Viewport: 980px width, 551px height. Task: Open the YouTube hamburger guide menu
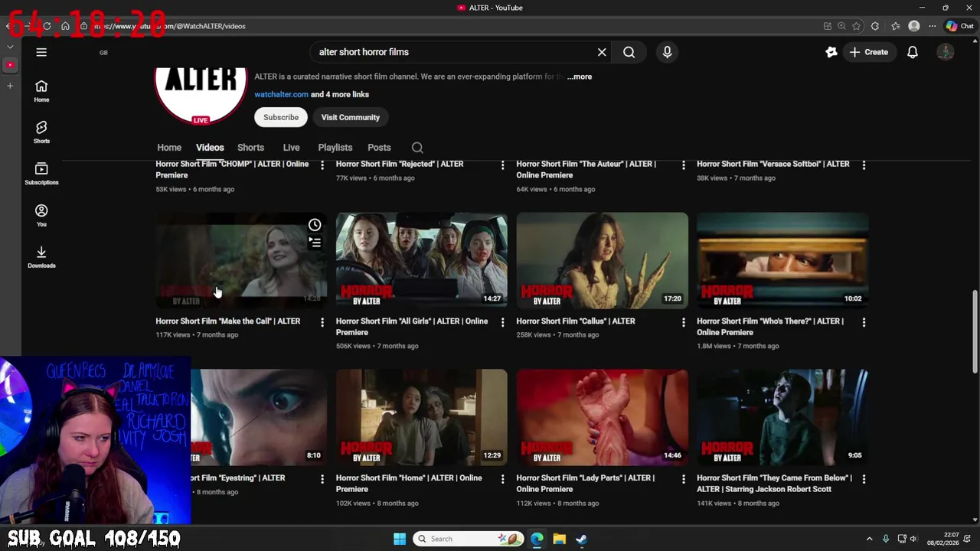coord(41,52)
